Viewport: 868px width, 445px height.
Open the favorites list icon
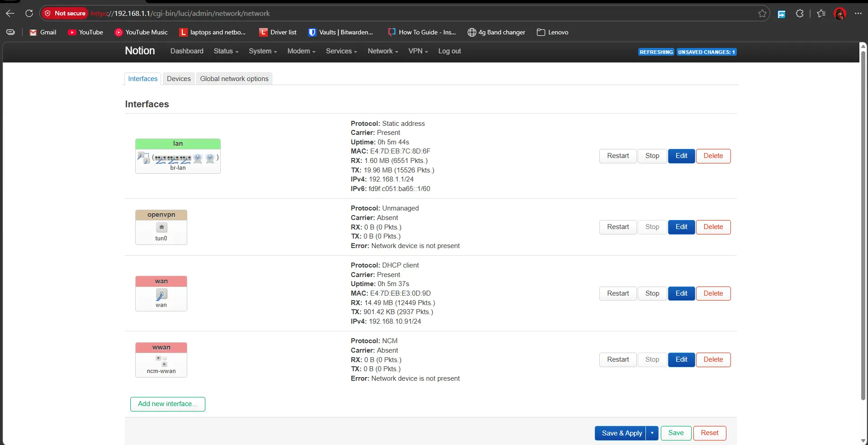(x=821, y=14)
